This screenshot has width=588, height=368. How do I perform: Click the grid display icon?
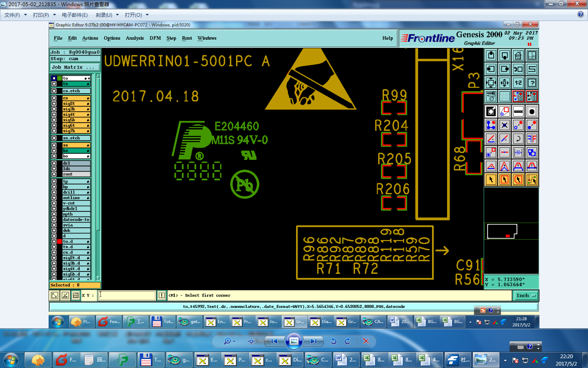(505, 96)
